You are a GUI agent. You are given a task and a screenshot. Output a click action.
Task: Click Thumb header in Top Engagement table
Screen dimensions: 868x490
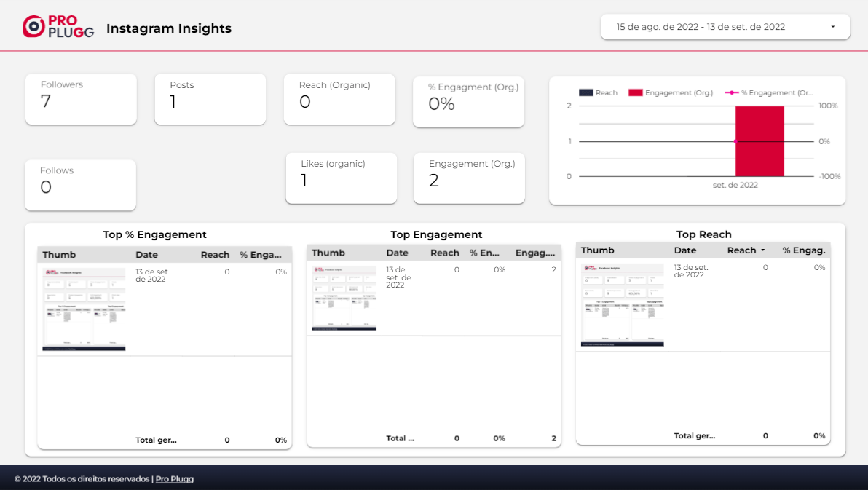[x=328, y=253]
